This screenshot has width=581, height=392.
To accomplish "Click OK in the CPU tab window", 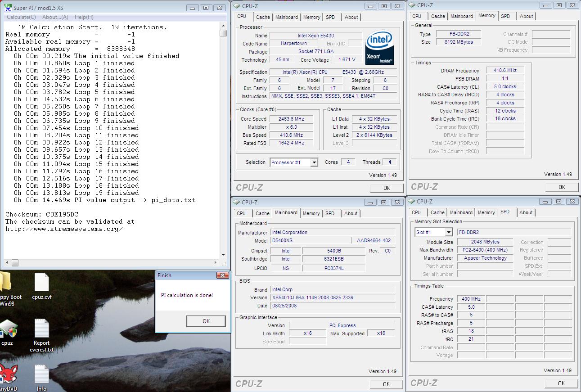I will pyautogui.click(x=387, y=188).
